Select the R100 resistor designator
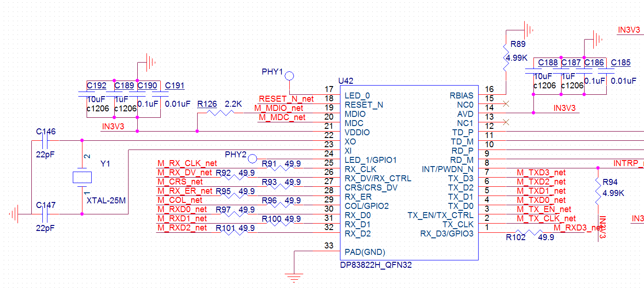Image resolution: width=644 pixels, height=288 pixels. (x=272, y=219)
